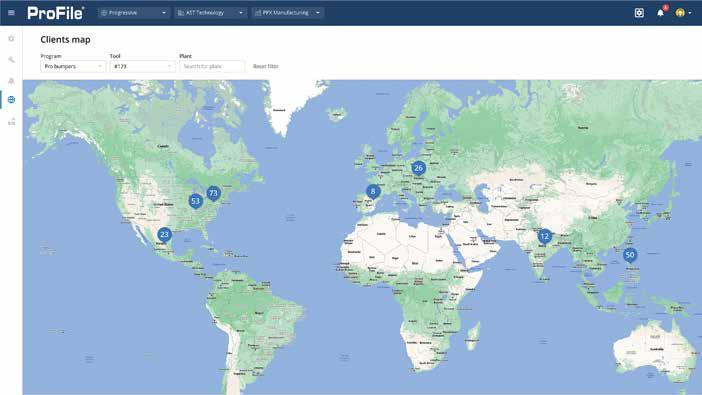Click the Search for plant input field
The width and height of the screenshot is (702, 395).
212,66
